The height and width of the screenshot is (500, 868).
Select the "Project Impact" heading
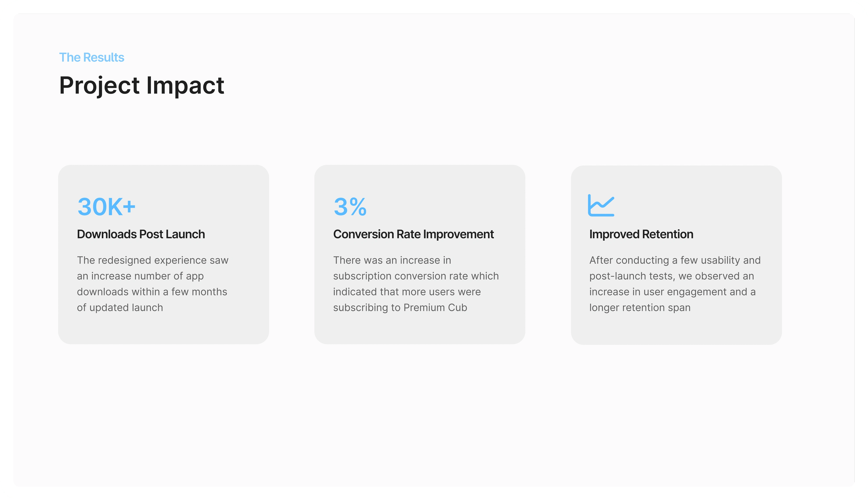[142, 85]
